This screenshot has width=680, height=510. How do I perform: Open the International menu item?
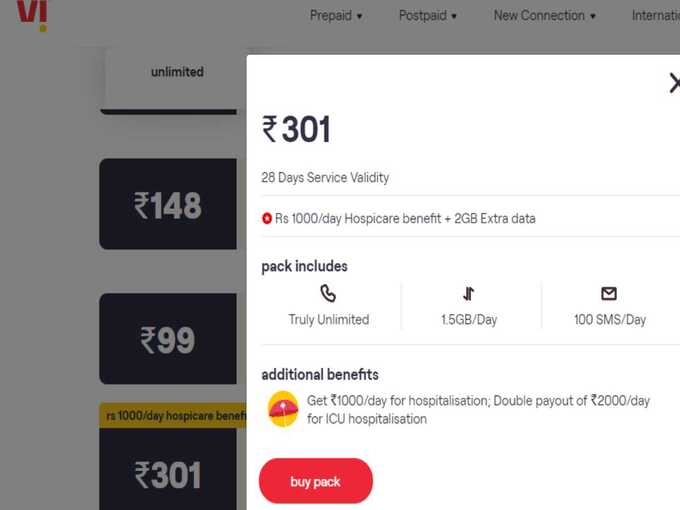pos(656,16)
